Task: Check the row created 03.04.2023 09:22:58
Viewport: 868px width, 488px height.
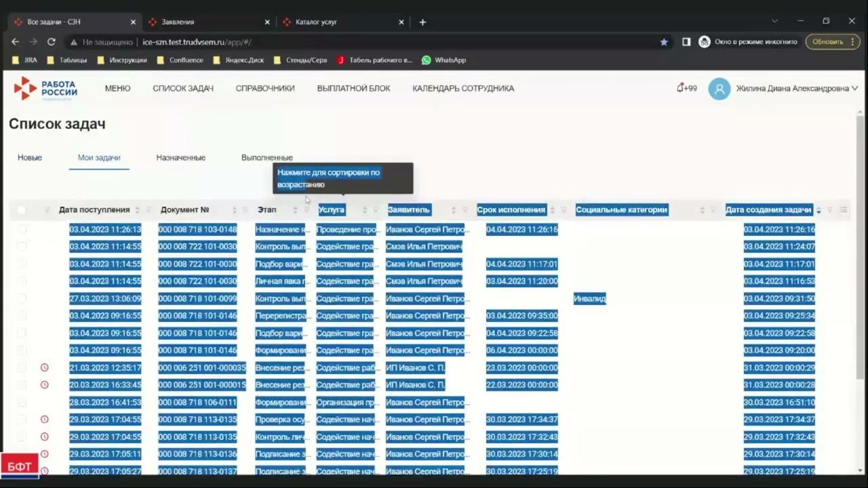Action: pos(22,333)
